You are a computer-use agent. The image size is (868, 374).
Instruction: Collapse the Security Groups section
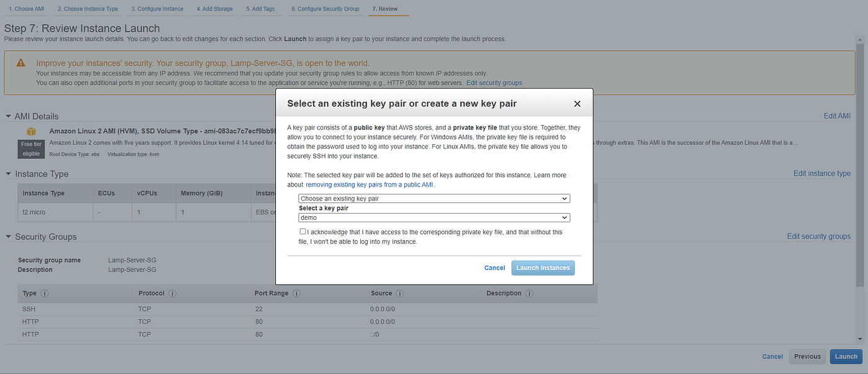coord(8,237)
